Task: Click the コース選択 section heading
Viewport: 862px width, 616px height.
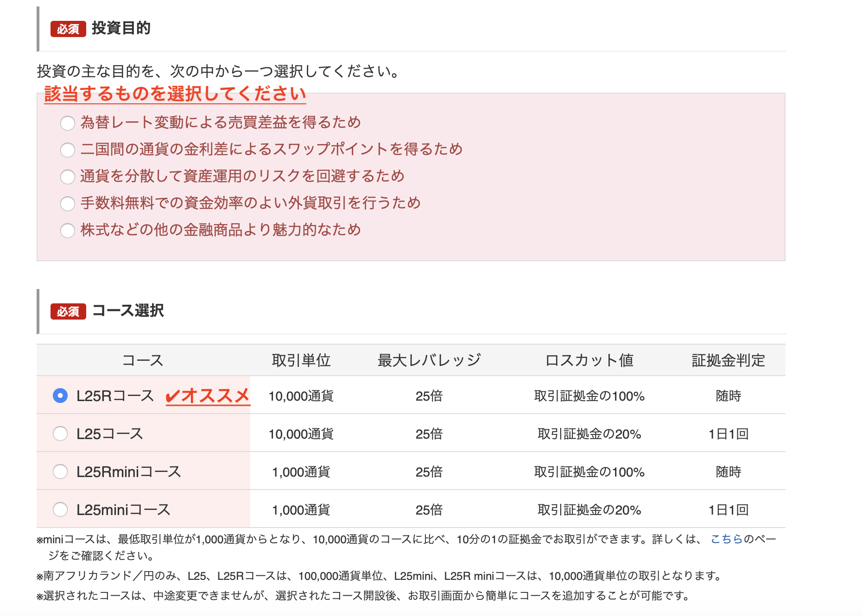Action: click(x=128, y=310)
